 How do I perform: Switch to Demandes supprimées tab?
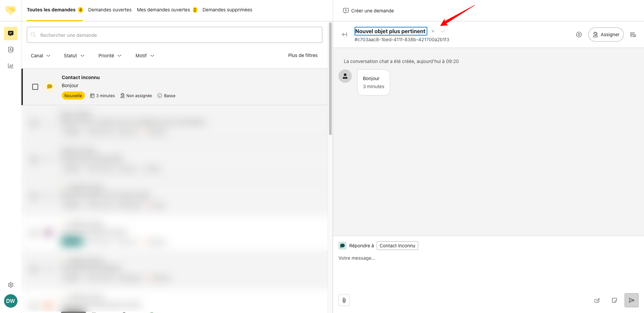pos(227,10)
